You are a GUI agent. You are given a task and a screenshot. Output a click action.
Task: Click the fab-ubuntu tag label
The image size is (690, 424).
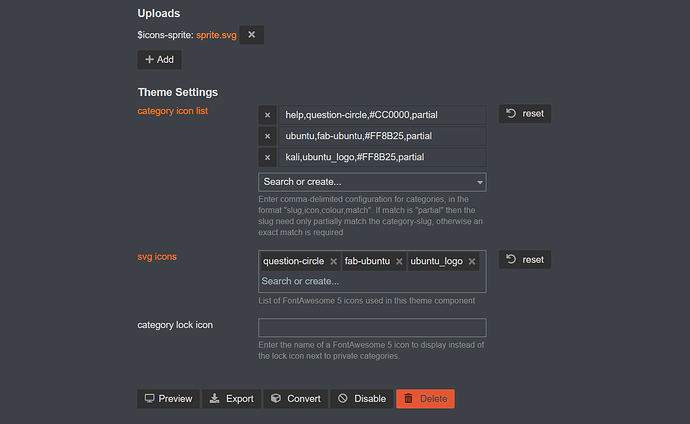pyautogui.click(x=367, y=261)
